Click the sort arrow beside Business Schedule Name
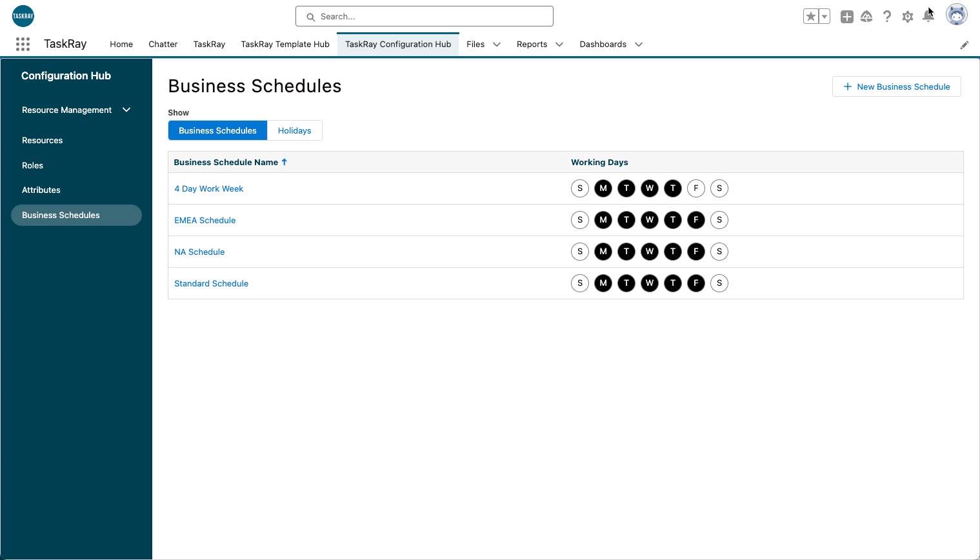Image resolution: width=980 pixels, height=560 pixels. (x=284, y=162)
